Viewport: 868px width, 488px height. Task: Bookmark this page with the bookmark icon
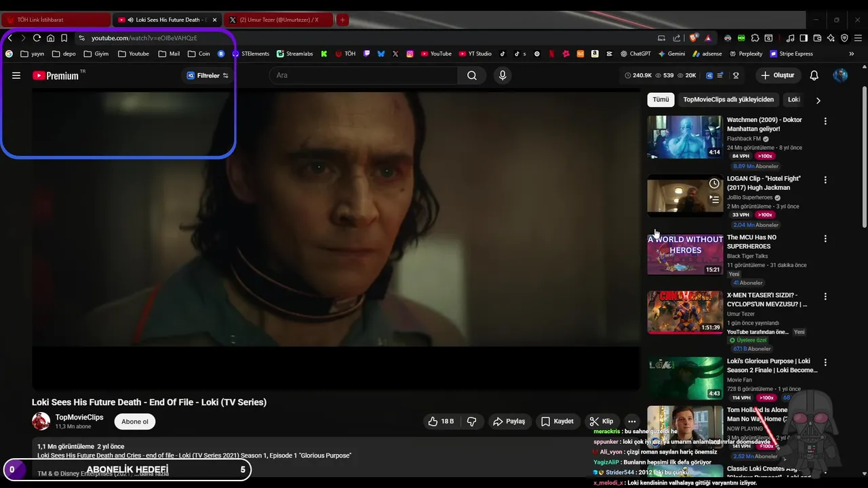pos(64,38)
